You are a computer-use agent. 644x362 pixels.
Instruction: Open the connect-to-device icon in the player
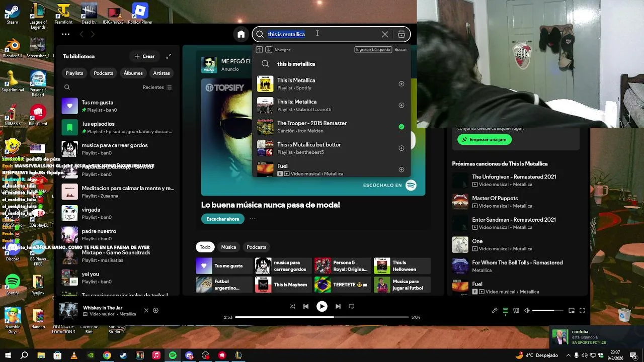pyautogui.click(x=516, y=311)
